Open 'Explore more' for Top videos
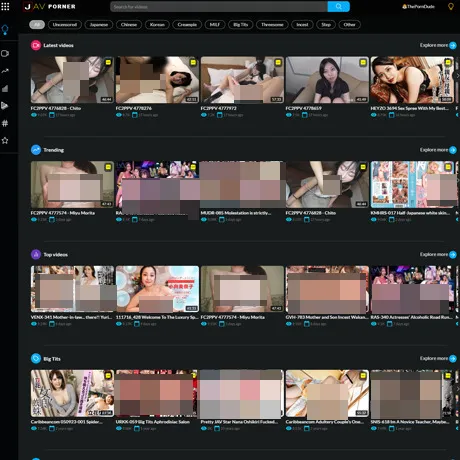Screen dimensions: 460x460 click(438, 255)
